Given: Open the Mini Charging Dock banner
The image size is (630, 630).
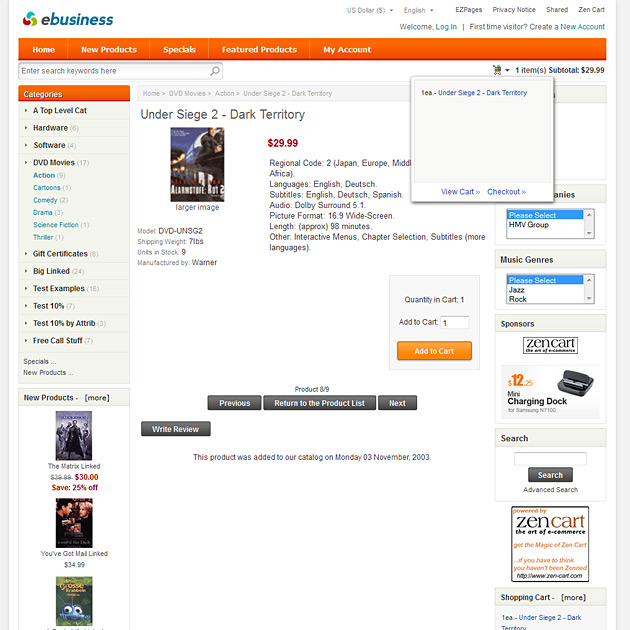Looking at the screenshot, I should tap(550, 392).
